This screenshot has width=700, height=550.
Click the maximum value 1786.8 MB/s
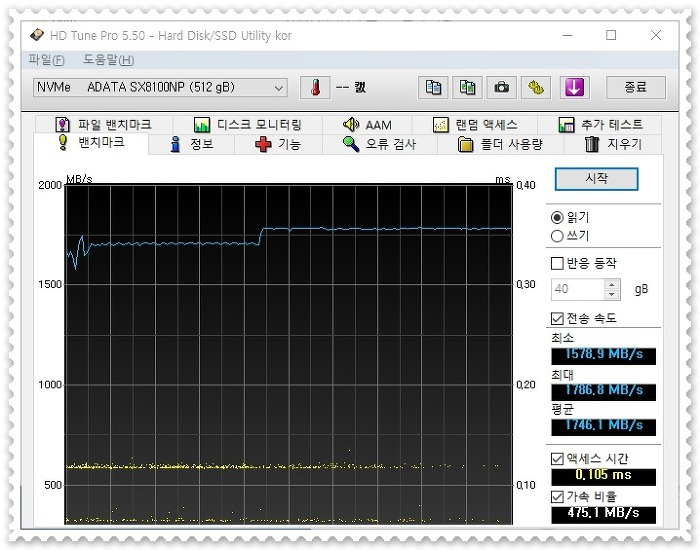click(x=604, y=391)
